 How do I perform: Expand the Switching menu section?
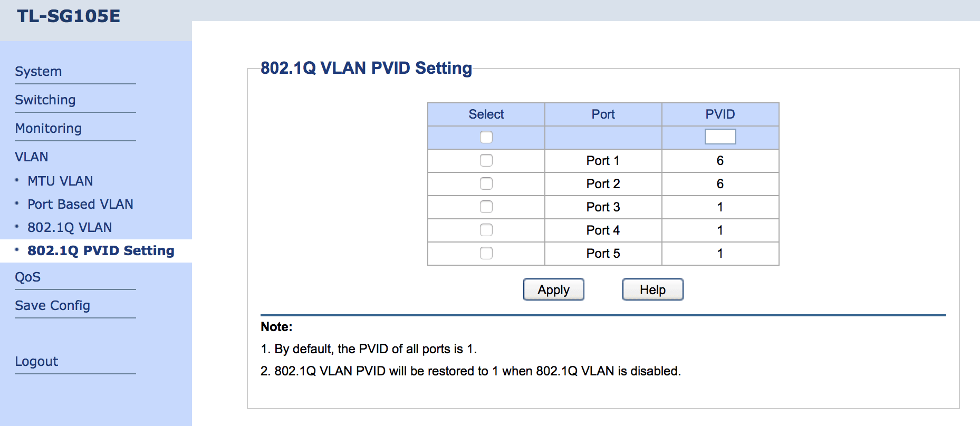coord(45,100)
